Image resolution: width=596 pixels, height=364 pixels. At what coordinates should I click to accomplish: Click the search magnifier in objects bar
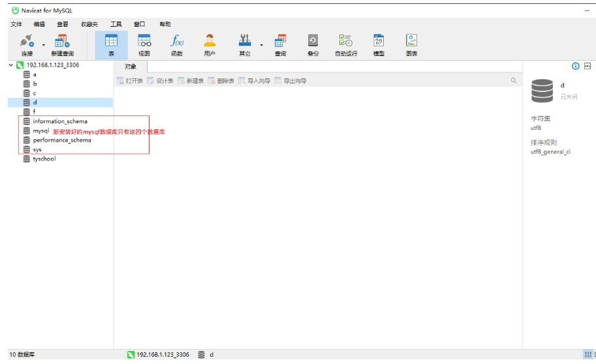[x=514, y=81]
